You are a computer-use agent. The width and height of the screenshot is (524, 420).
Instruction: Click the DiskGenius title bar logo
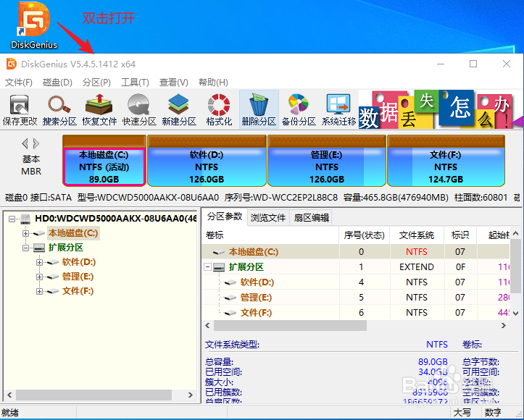12,64
